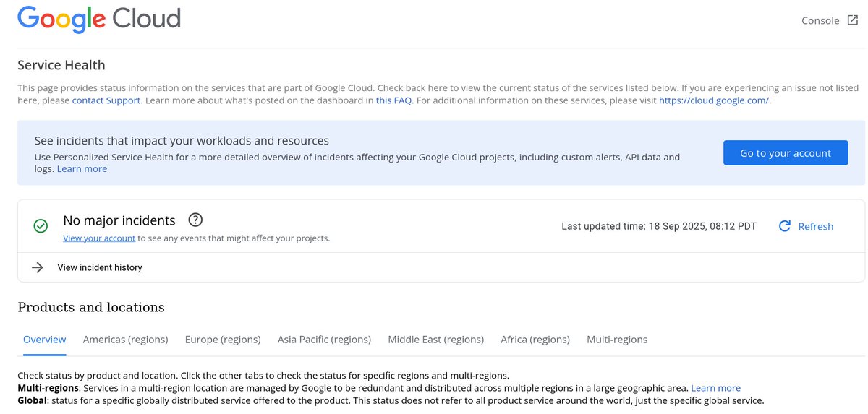Click the Go to your account button
Image resolution: width=868 pixels, height=414 pixels.
coord(786,152)
